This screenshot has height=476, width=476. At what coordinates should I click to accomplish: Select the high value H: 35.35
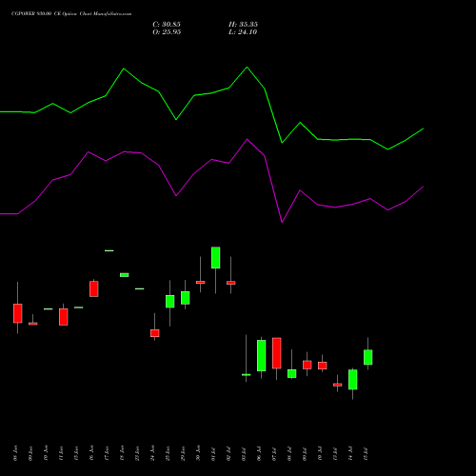pos(243,25)
